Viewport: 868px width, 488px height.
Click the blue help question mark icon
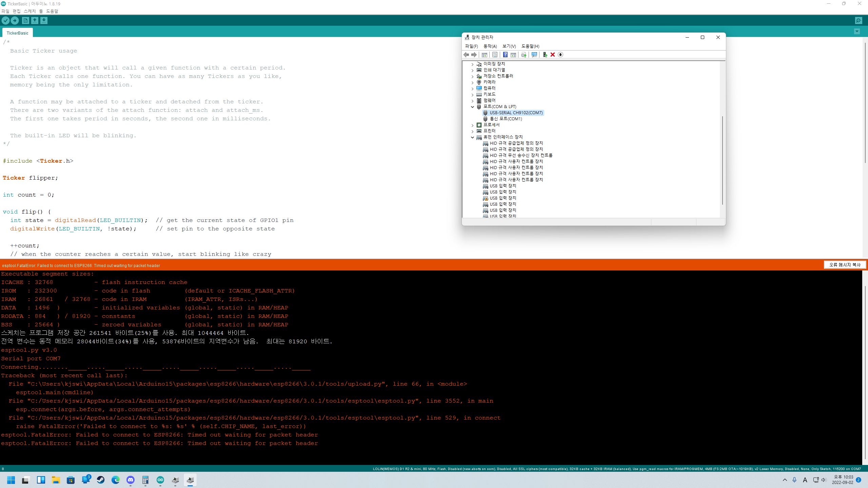pyautogui.click(x=505, y=55)
